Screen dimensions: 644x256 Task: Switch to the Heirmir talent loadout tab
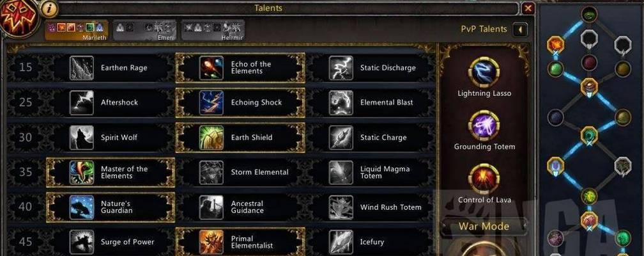point(213,31)
